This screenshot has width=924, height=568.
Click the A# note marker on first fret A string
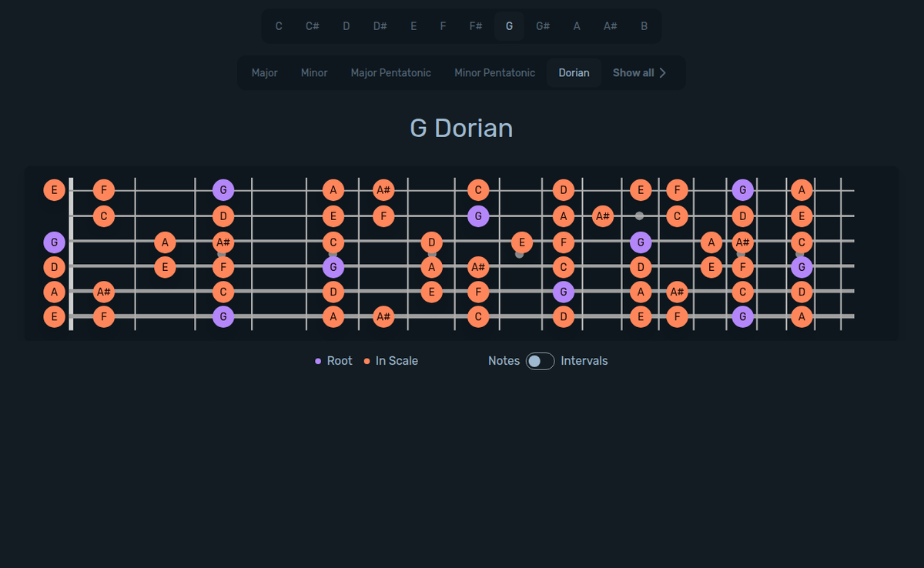pyautogui.click(x=104, y=292)
